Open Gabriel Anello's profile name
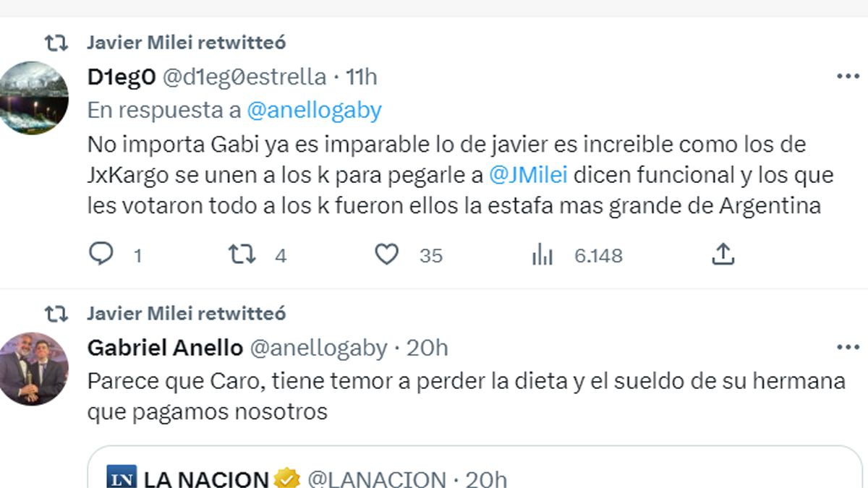Viewport: 868px width, 488px height. 165,348
